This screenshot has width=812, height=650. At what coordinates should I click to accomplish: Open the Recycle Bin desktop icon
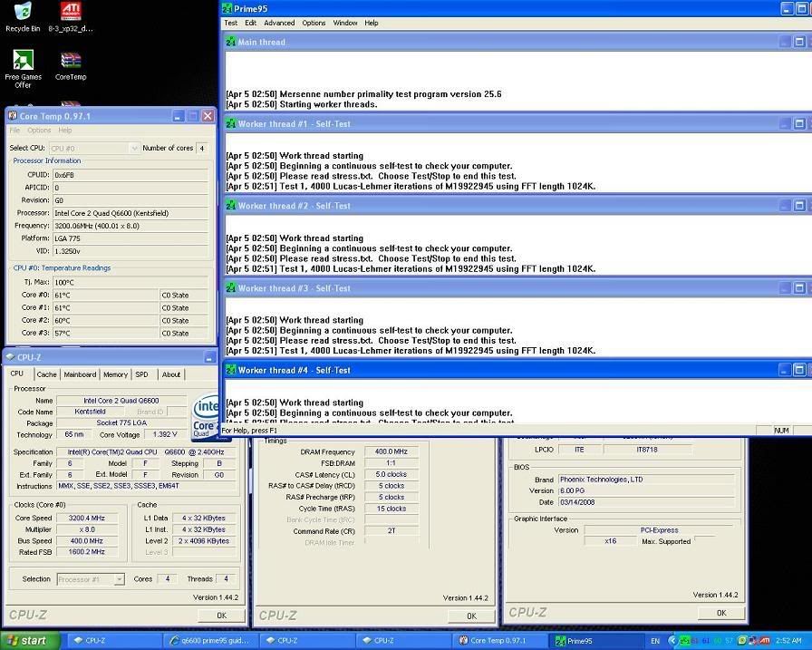tap(23, 16)
